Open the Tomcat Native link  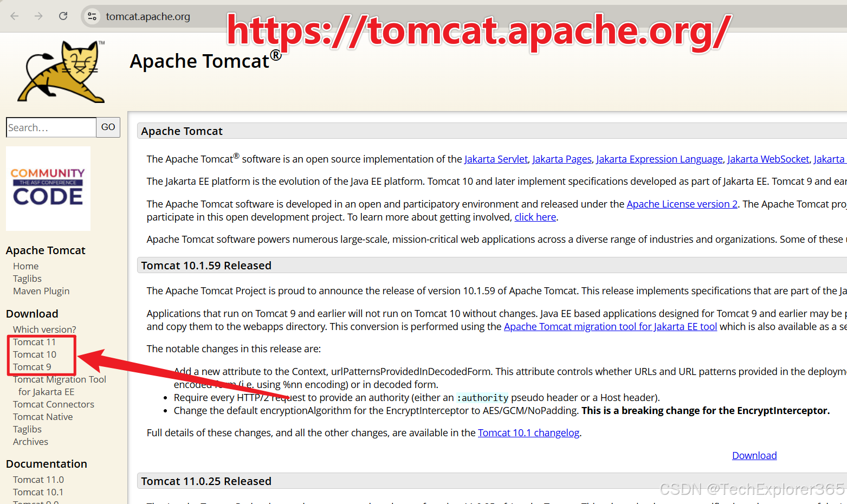tap(43, 417)
